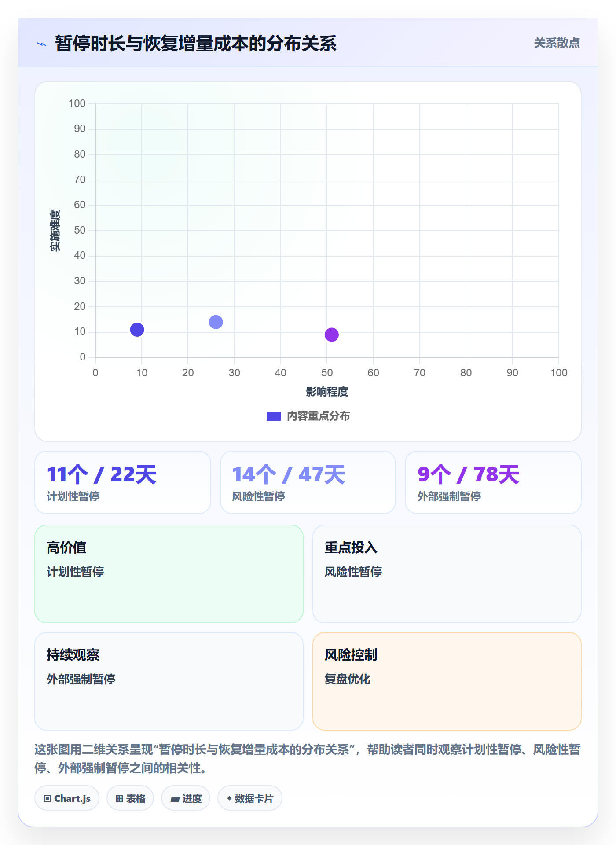This screenshot has width=616, height=845.
Task: Open the 11个 / 22天 计划性暂停 card
Action: (x=123, y=482)
